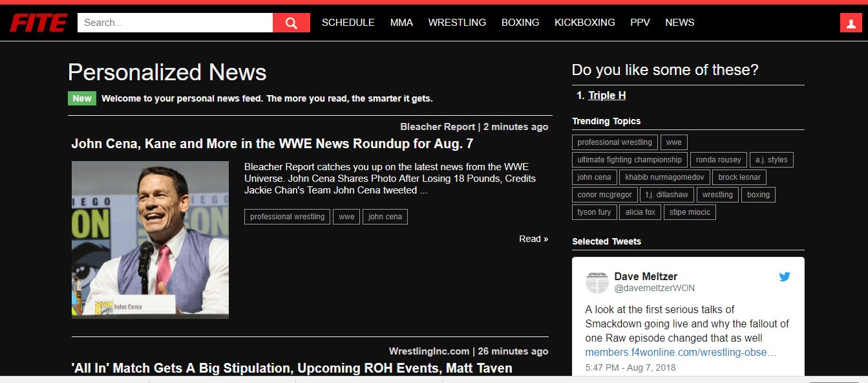Choose the 'brock lesnar' trending topic
Viewport: 868px width, 383px height.
pyautogui.click(x=739, y=177)
